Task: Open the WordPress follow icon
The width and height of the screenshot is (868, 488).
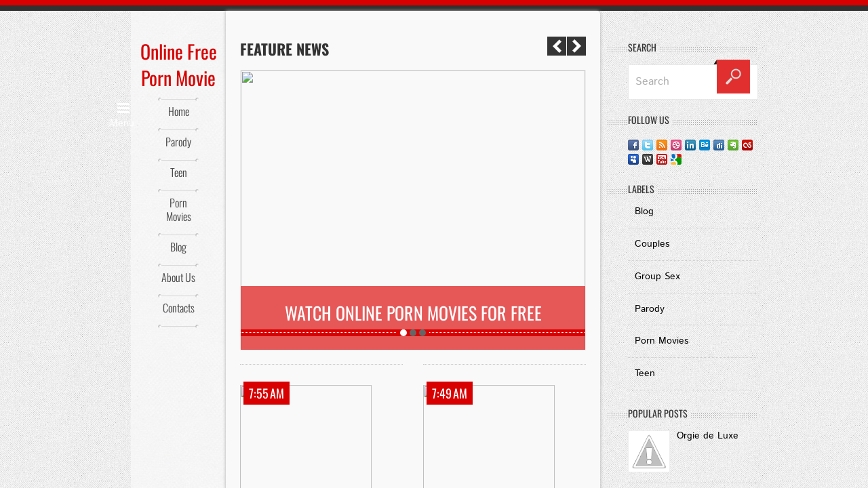Action: coord(648,159)
